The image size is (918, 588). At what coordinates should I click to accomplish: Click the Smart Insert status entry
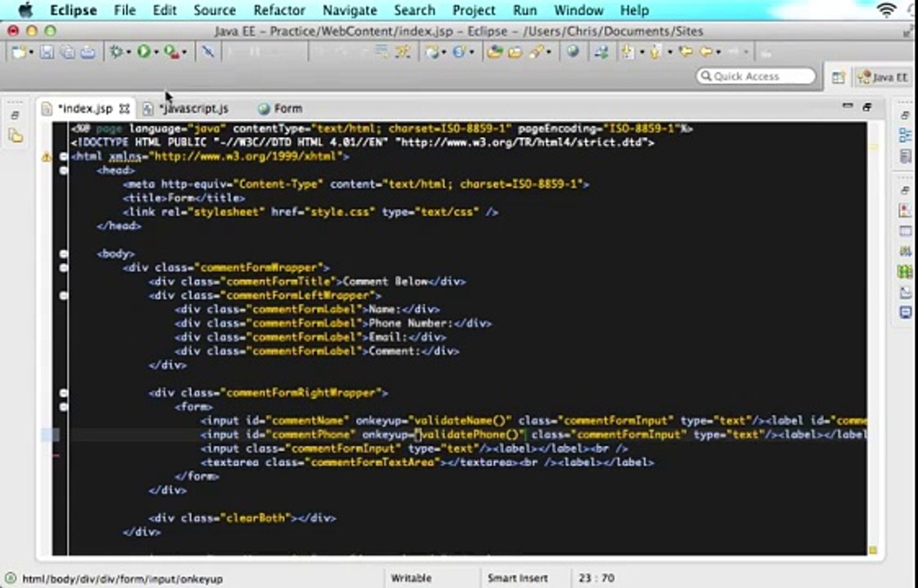click(517, 578)
